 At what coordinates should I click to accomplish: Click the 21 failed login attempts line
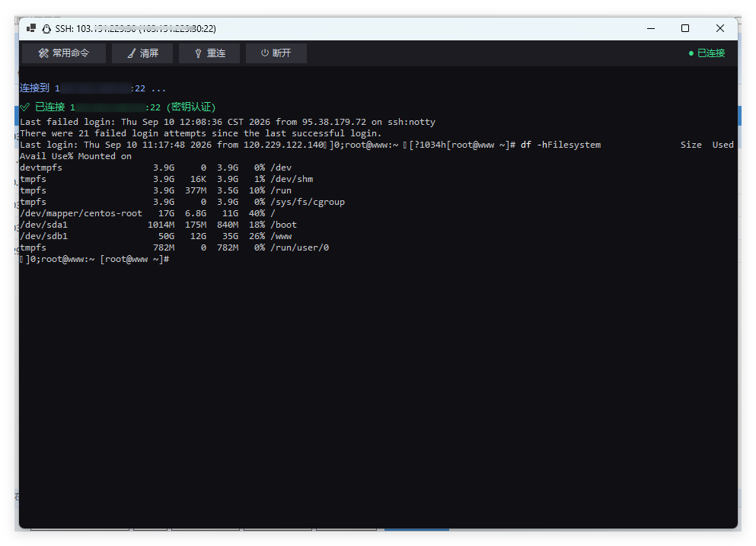[x=200, y=133]
